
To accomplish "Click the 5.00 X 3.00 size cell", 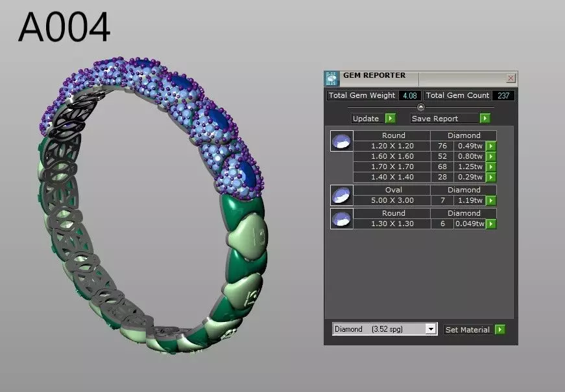I will [x=392, y=200].
